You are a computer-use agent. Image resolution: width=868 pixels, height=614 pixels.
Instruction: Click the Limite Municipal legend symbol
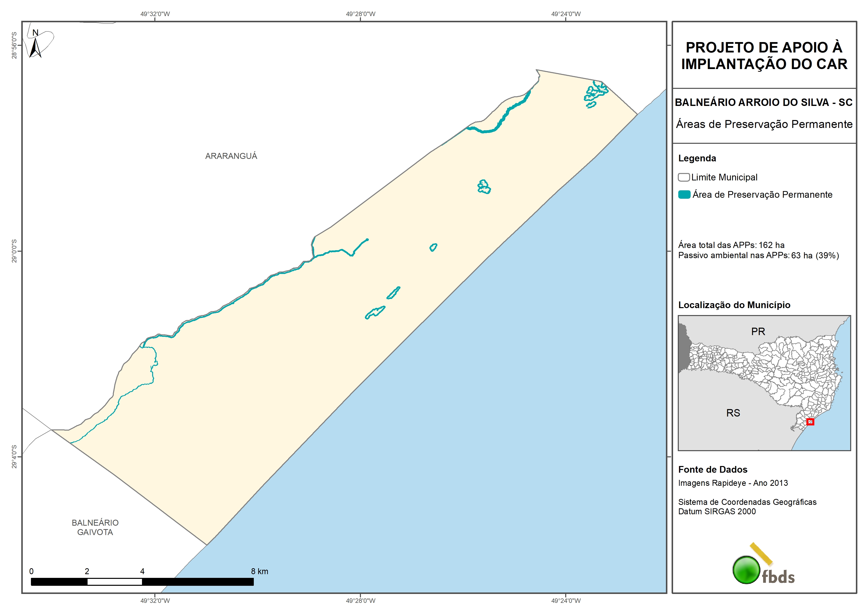click(x=683, y=177)
